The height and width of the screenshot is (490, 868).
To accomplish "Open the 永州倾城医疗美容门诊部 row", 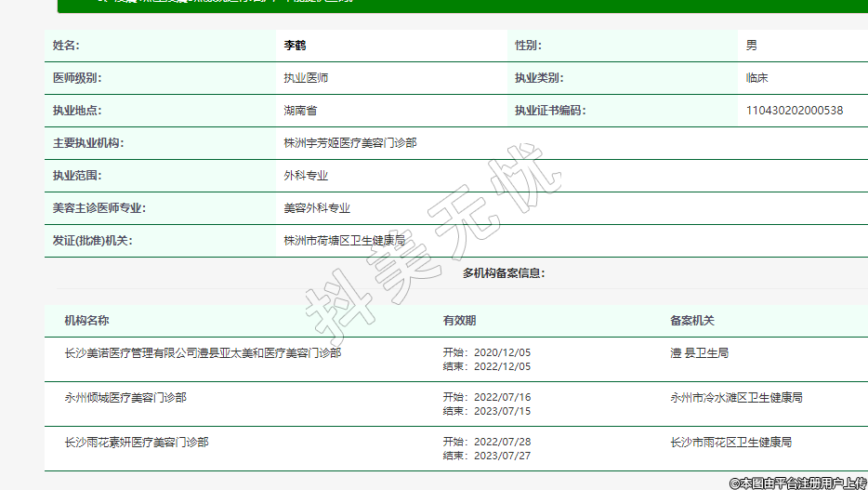I will (125, 398).
